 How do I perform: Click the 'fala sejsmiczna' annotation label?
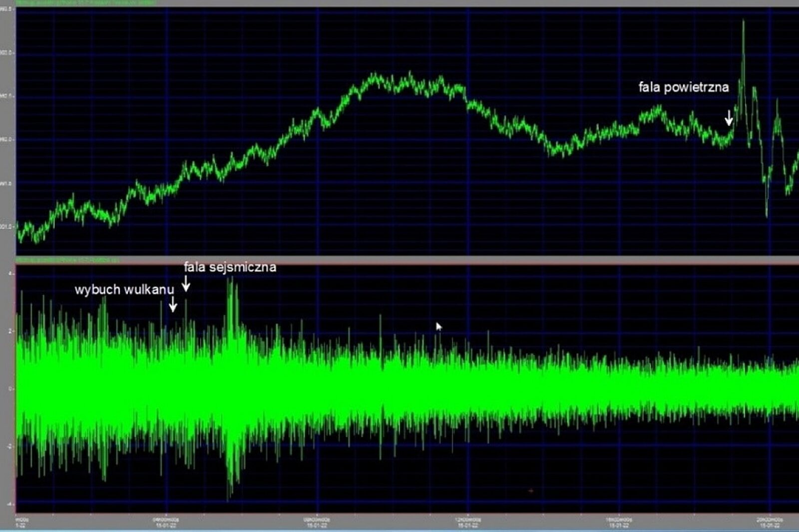point(230,267)
